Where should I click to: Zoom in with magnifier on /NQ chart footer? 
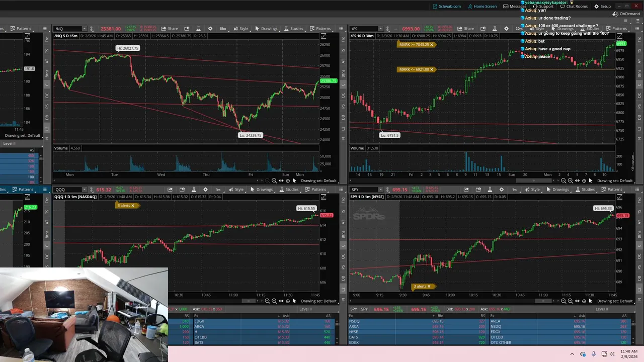click(x=274, y=180)
